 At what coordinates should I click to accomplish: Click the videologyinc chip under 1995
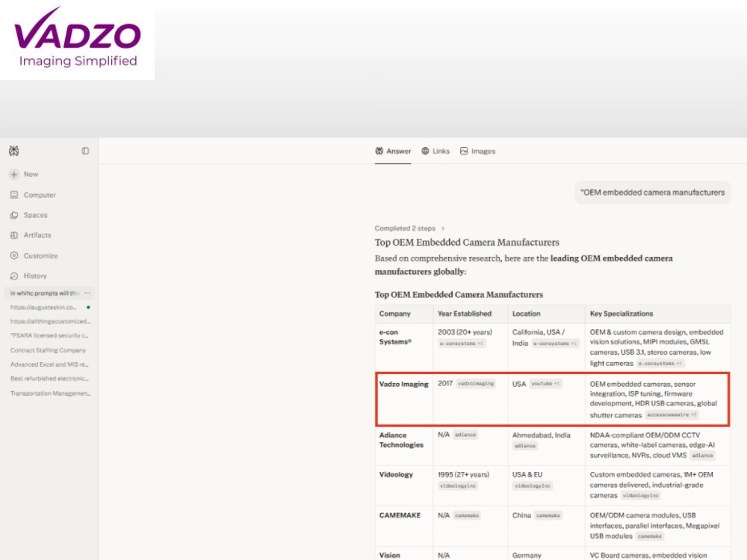458,486
